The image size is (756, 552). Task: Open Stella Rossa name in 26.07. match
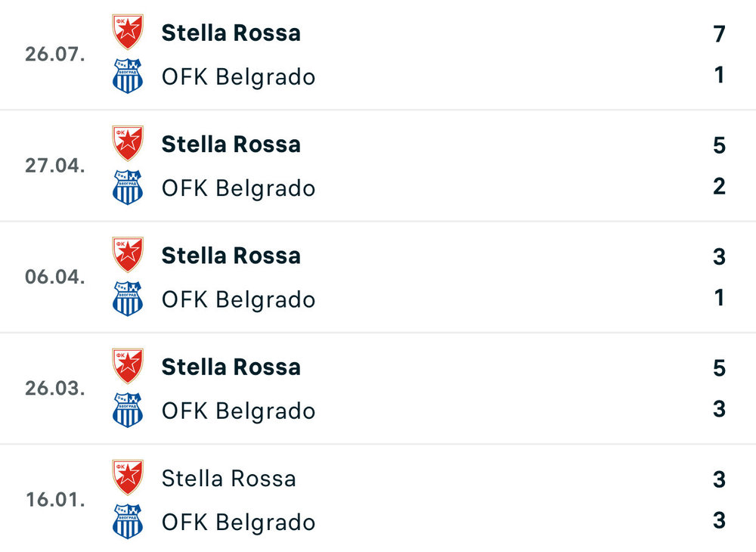coord(231,33)
